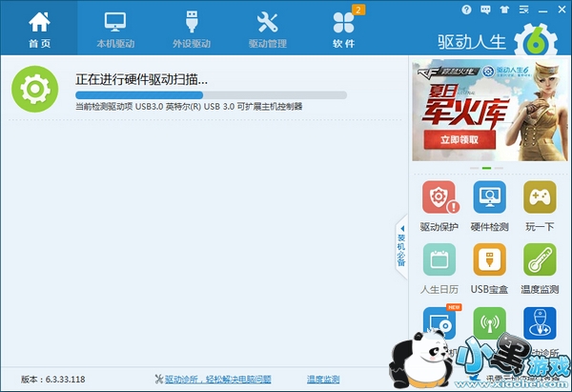
Task: Open the main menu dropdown icon
Action: [x=523, y=10]
